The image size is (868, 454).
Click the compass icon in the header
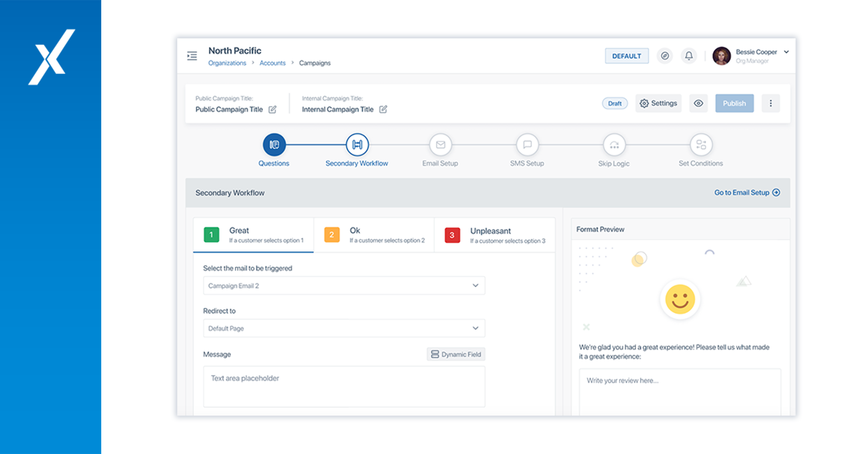pos(664,56)
